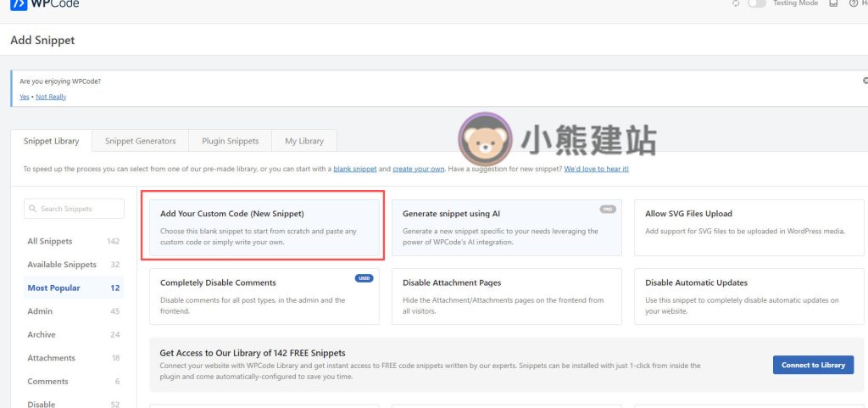Click the 'blank snippet' link
Image resolution: width=868 pixels, height=408 pixels.
[x=354, y=169]
